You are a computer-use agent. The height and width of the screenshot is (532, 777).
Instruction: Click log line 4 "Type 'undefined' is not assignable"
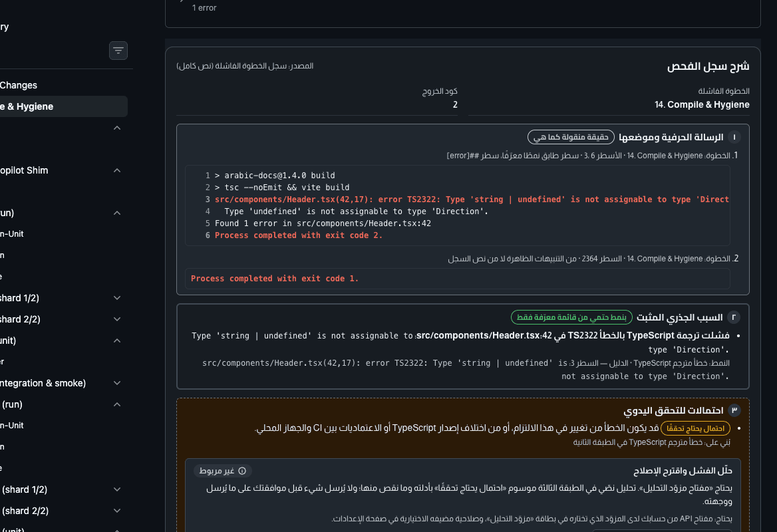coord(357,211)
